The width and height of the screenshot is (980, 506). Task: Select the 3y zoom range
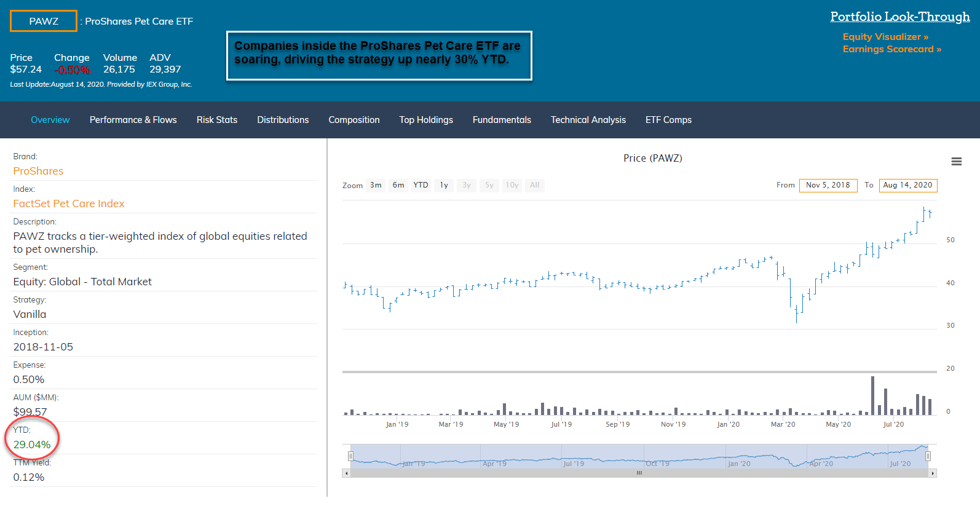[x=467, y=185]
